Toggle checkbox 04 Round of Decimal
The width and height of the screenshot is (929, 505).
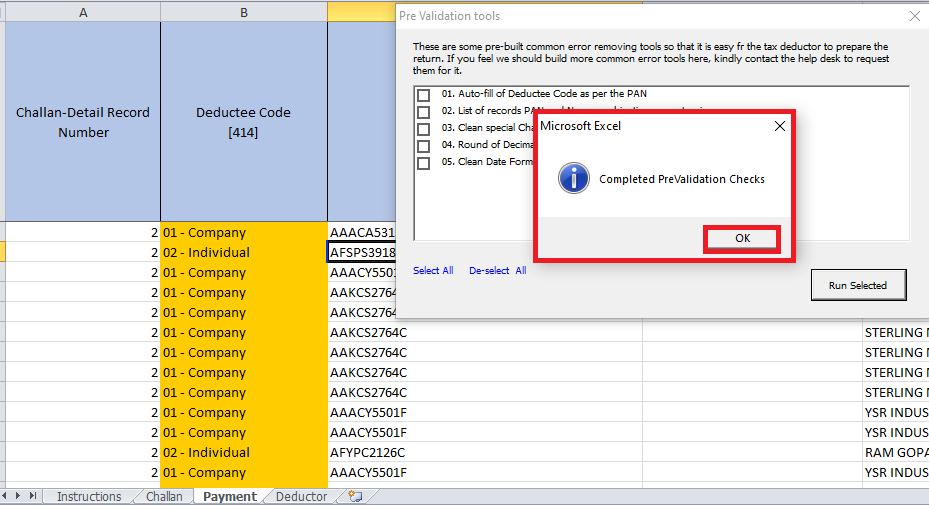click(x=424, y=145)
